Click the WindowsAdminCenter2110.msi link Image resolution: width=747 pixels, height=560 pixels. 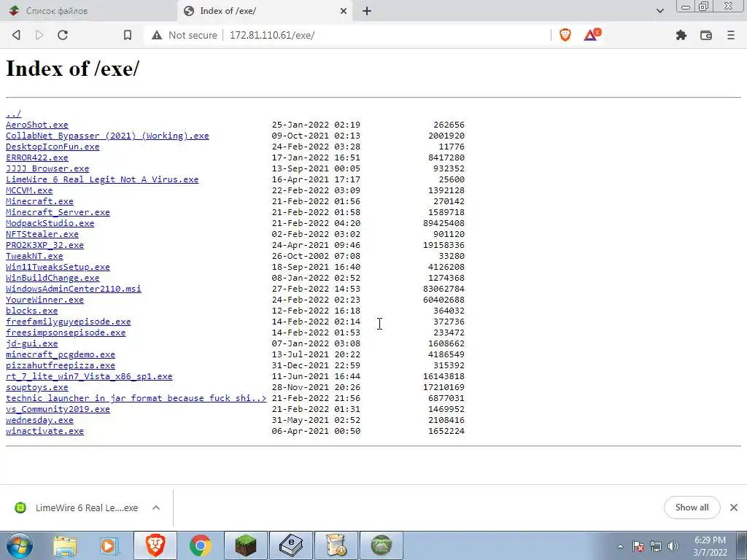pos(74,289)
